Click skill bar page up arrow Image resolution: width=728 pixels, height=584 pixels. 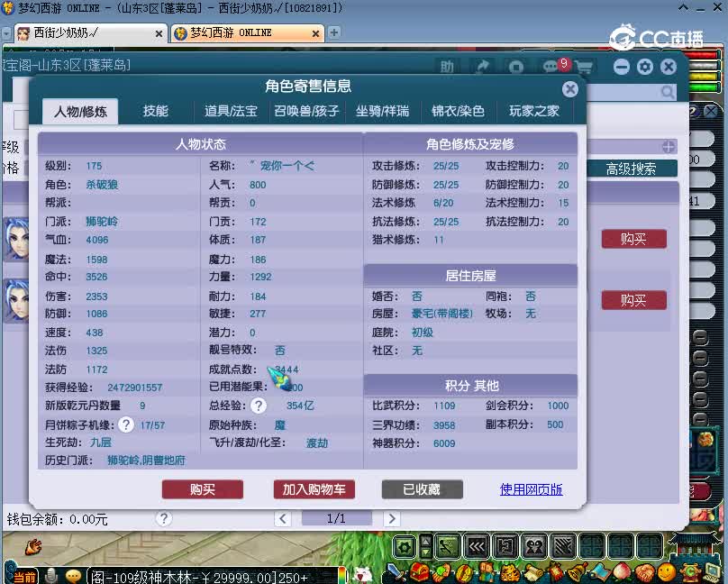(x=426, y=541)
